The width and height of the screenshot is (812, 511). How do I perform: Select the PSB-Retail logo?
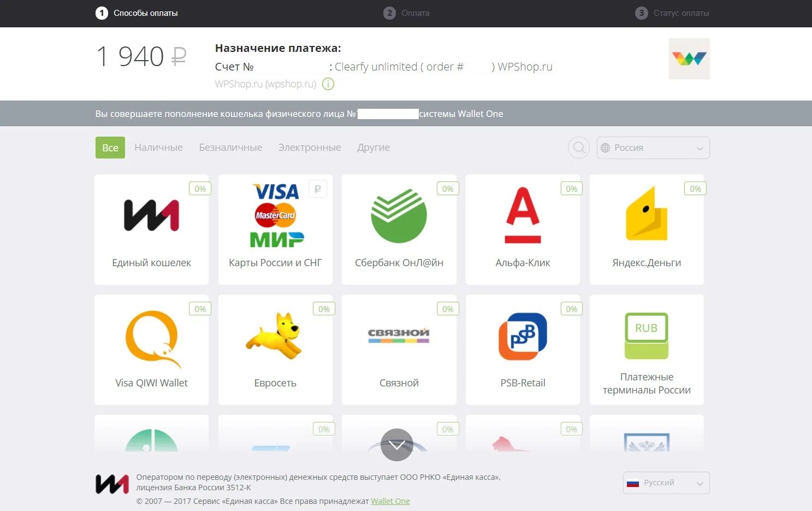tap(523, 336)
